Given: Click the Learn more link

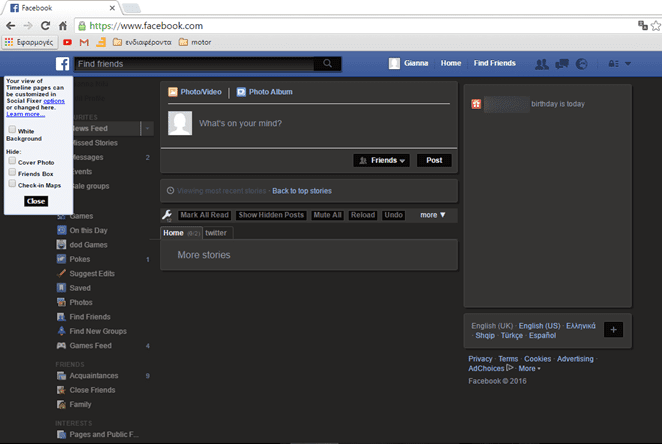Looking at the screenshot, I should tap(25, 114).
